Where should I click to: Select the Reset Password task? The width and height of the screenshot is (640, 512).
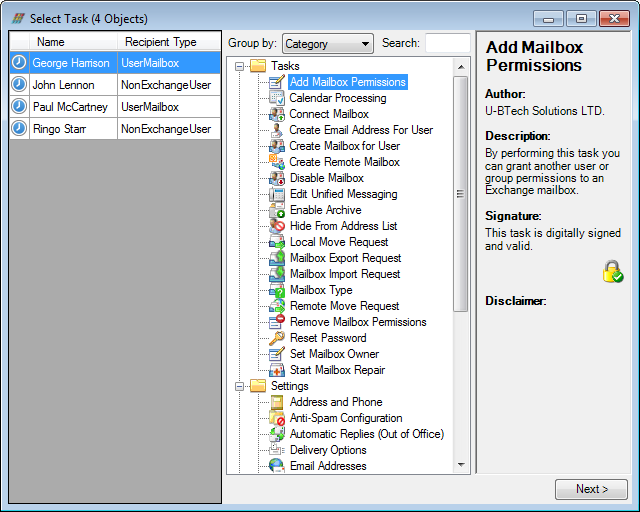coord(328,338)
